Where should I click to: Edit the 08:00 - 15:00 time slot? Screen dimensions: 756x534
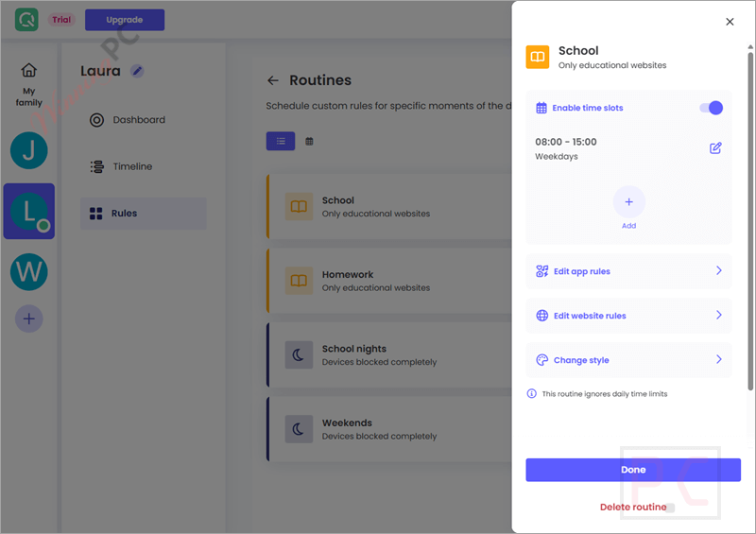point(715,148)
